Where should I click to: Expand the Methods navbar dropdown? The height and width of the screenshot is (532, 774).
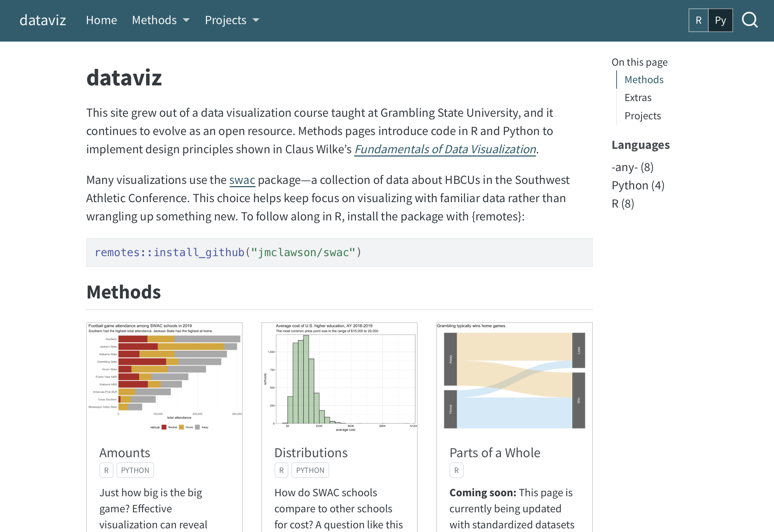pyautogui.click(x=161, y=20)
